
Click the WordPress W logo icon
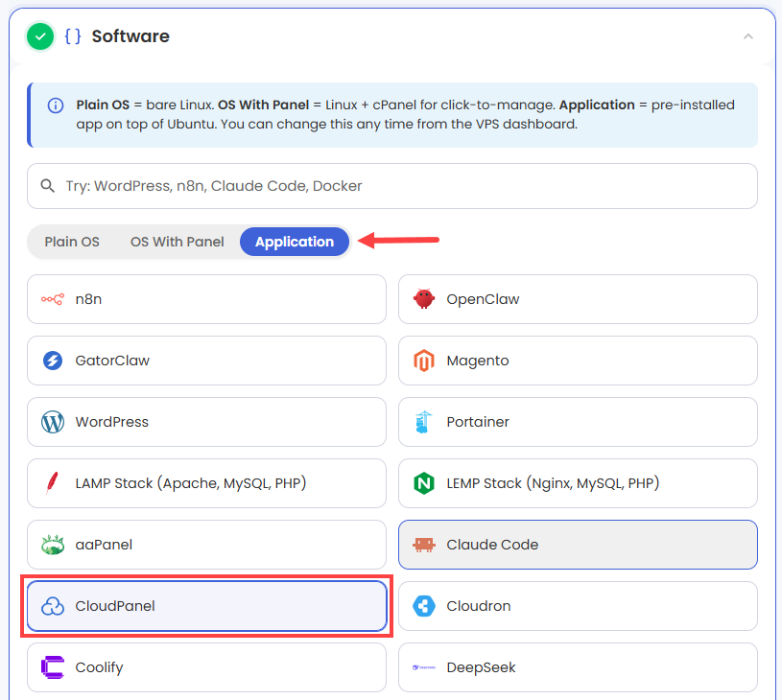[x=53, y=422]
